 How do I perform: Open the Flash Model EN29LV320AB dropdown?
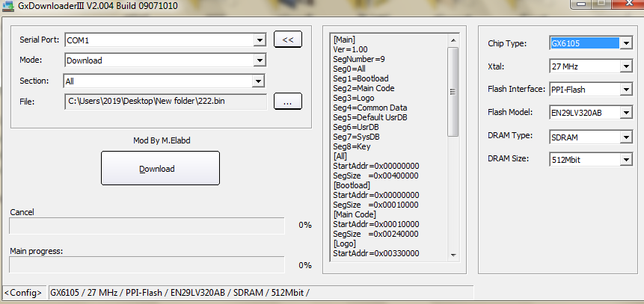[626, 112]
